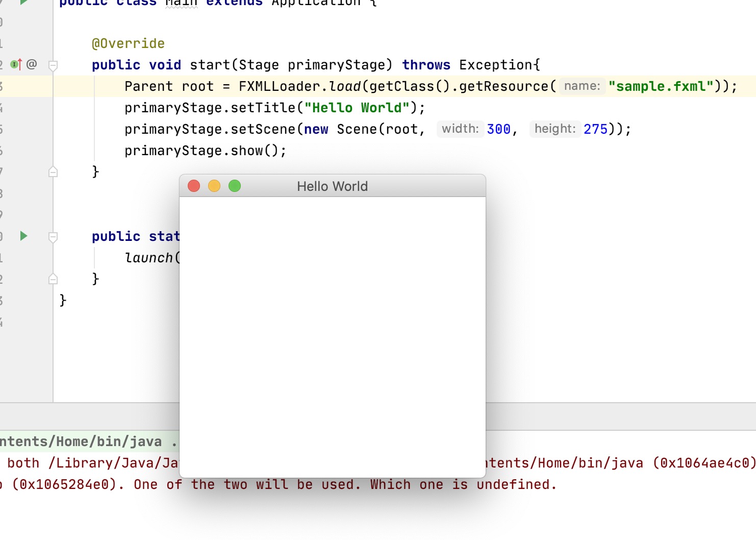
Task: Click the height: parameter hint
Action: click(555, 129)
